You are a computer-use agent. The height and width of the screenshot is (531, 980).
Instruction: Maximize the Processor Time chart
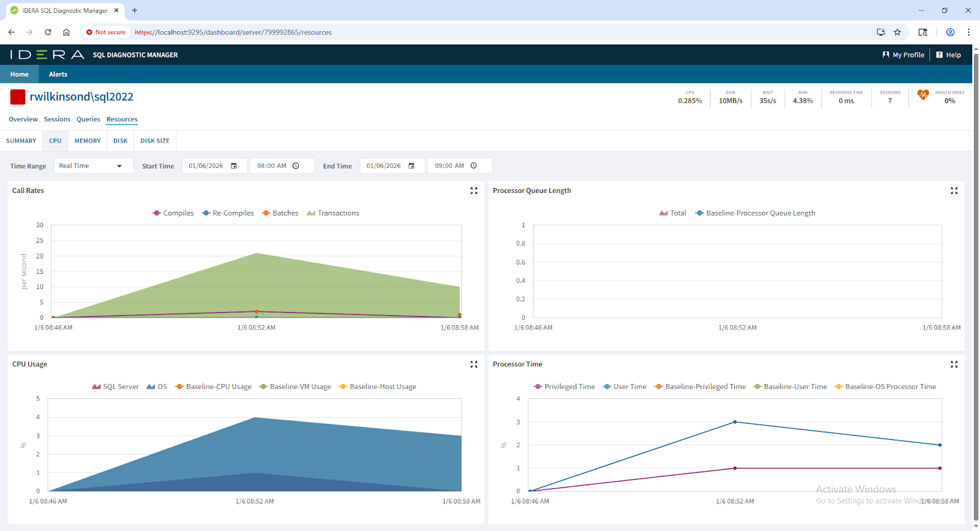point(954,364)
